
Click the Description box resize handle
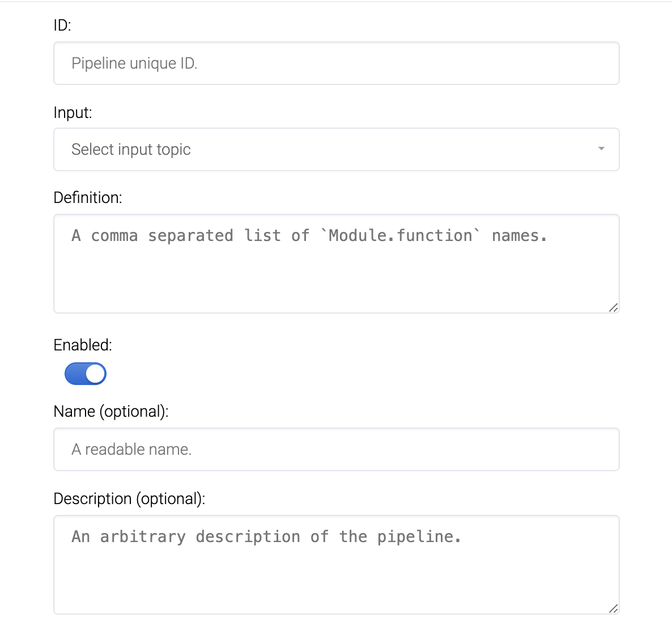pos(613,608)
